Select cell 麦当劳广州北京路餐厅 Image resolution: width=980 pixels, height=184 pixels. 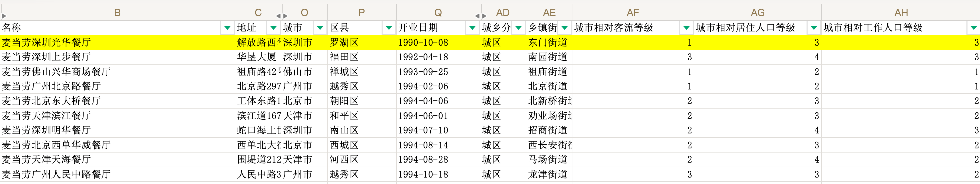(x=117, y=86)
